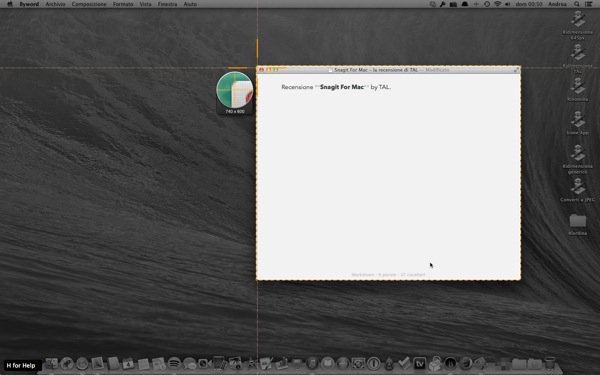Open the Trash in the Dock
The height and width of the screenshot is (375, 600).
click(550, 363)
